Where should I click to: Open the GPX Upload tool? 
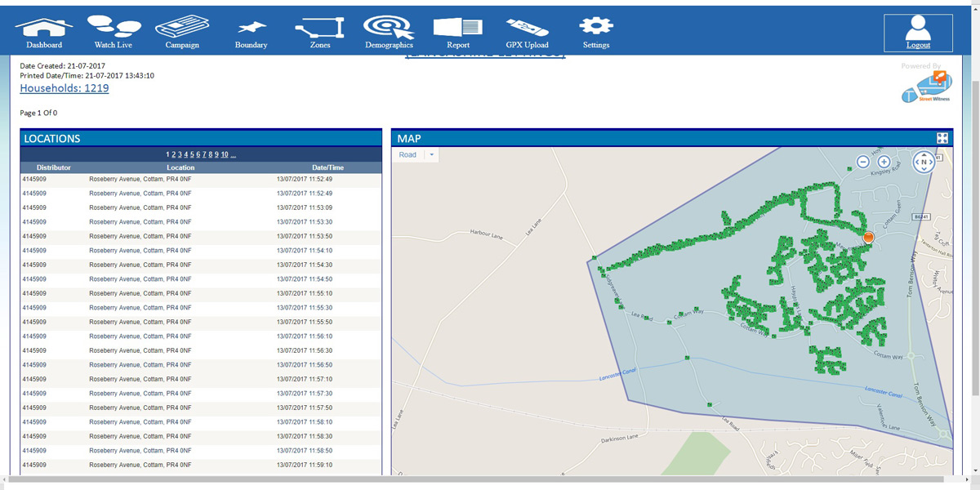coord(527,31)
